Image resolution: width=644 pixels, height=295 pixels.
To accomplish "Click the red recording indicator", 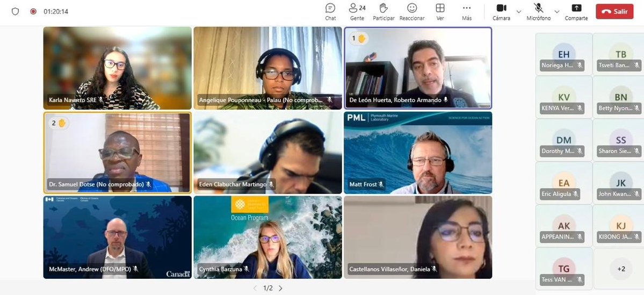I will [x=33, y=11].
